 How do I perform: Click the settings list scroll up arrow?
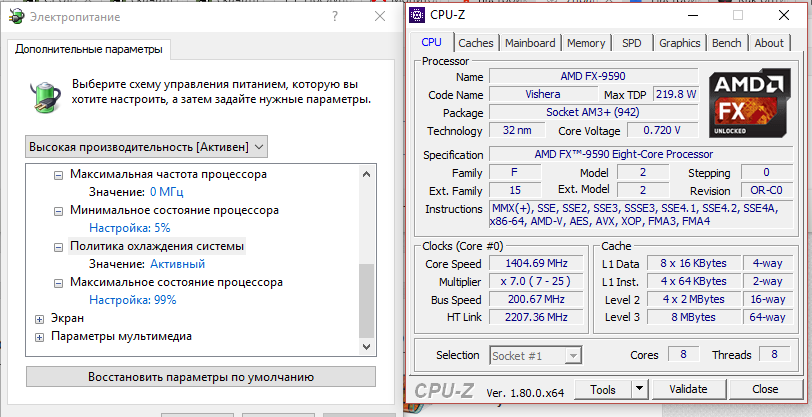(367, 174)
